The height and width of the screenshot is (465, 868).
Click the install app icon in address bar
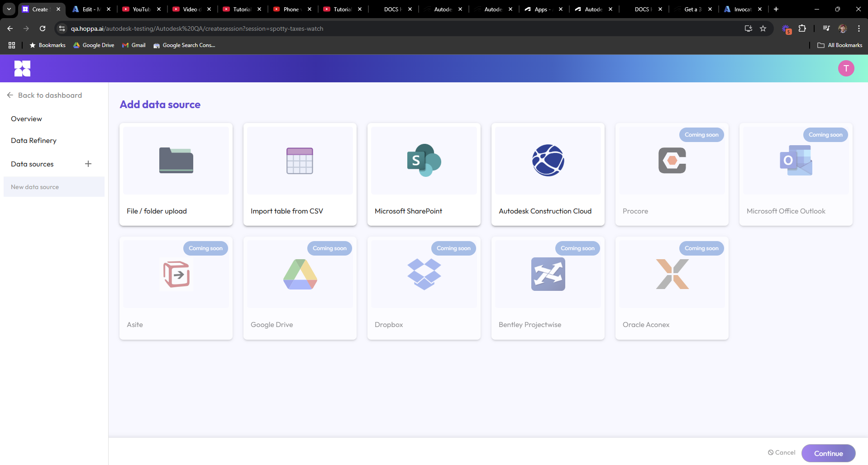coord(749,28)
